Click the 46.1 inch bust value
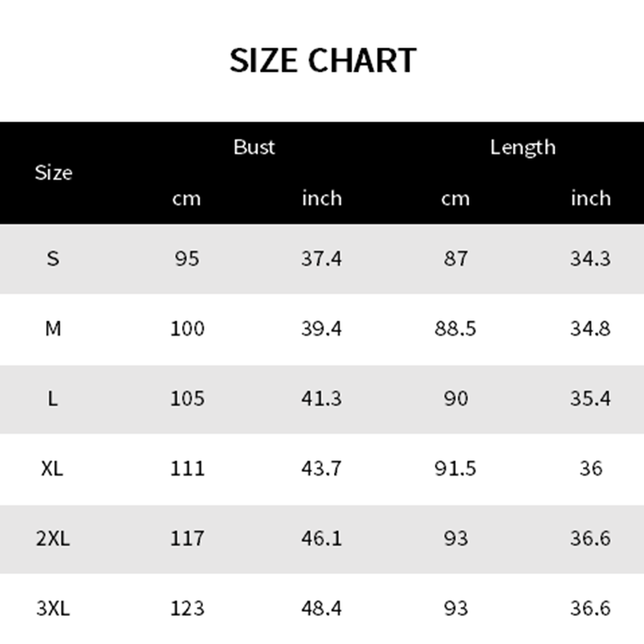 pos(322,539)
